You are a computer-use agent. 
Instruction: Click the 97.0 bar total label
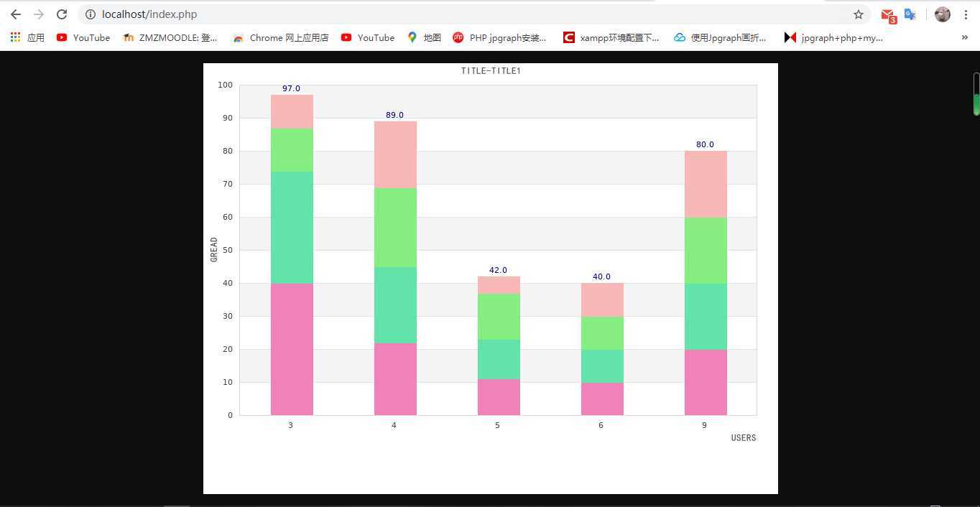coord(291,88)
